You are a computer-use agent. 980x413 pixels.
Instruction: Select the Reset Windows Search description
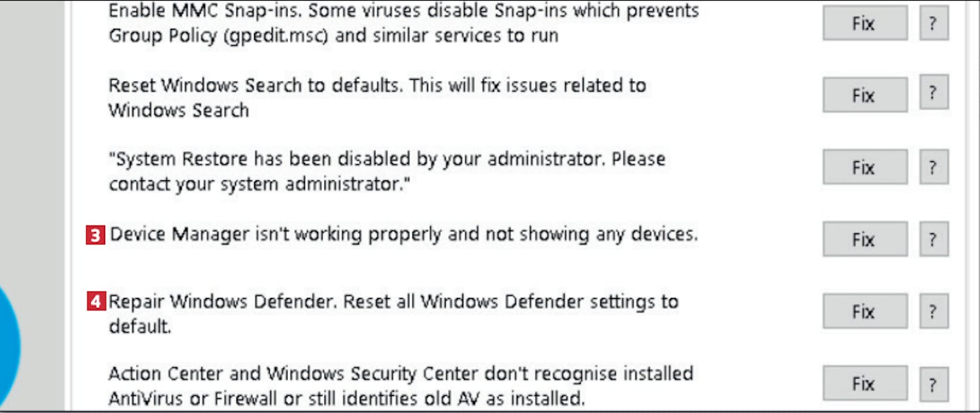377,97
